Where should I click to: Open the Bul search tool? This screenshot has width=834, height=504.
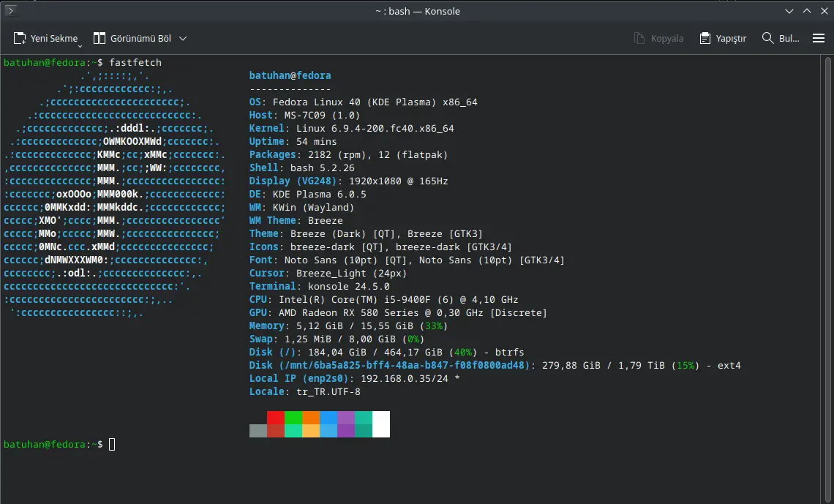tap(781, 38)
